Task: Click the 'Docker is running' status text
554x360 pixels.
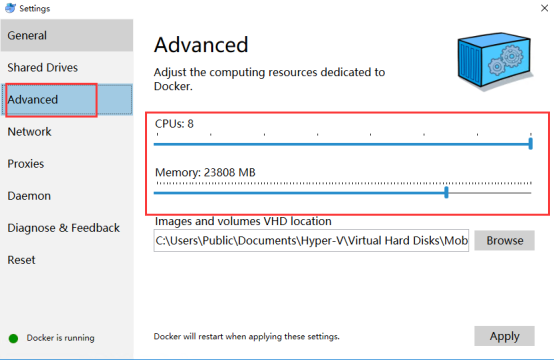Action: tap(60, 338)
